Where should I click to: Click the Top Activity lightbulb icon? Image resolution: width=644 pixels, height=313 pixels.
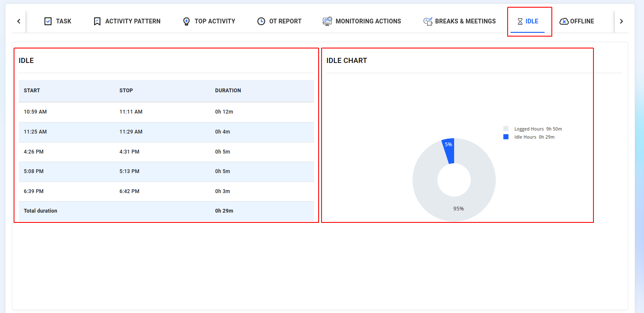(186, 21)
